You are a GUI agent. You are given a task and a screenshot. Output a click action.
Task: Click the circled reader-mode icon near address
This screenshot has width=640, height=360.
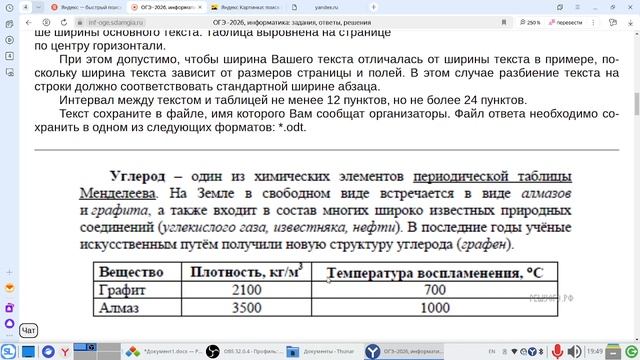46,22
